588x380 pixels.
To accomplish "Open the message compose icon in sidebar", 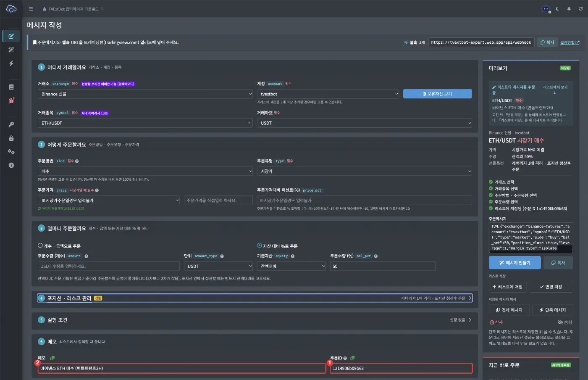I will (x=11, y=36).
